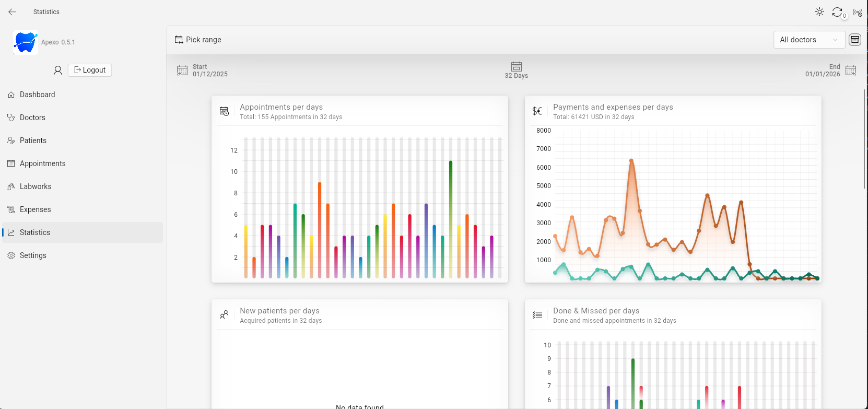Click the Logout button
Screen dimensions: 868x409
[90, 70]
